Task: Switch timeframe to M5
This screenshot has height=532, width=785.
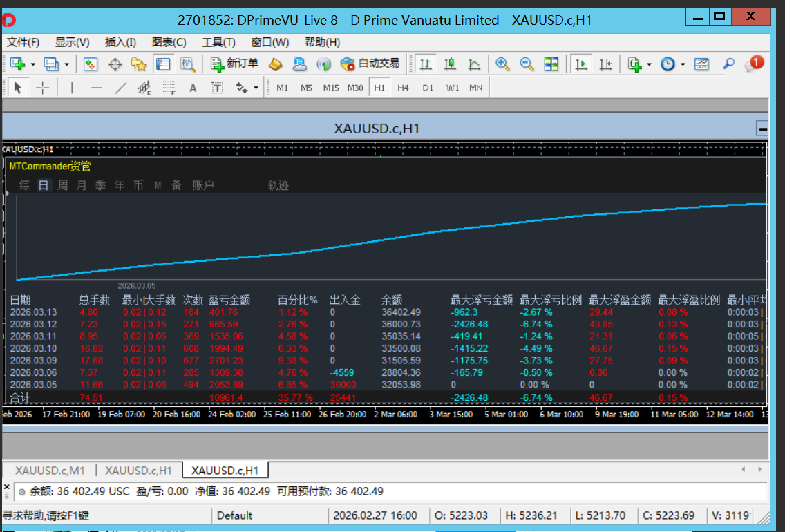Action: (x=306, y=88)
